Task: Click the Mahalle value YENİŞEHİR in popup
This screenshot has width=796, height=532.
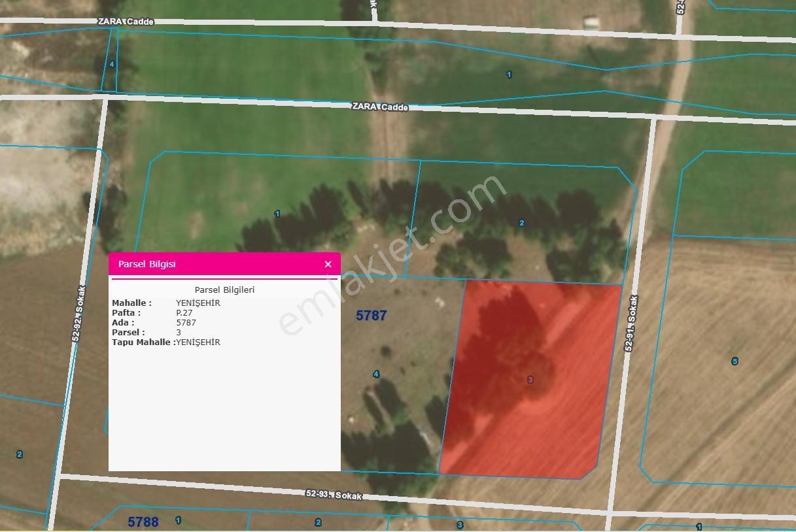Action: 198,303
